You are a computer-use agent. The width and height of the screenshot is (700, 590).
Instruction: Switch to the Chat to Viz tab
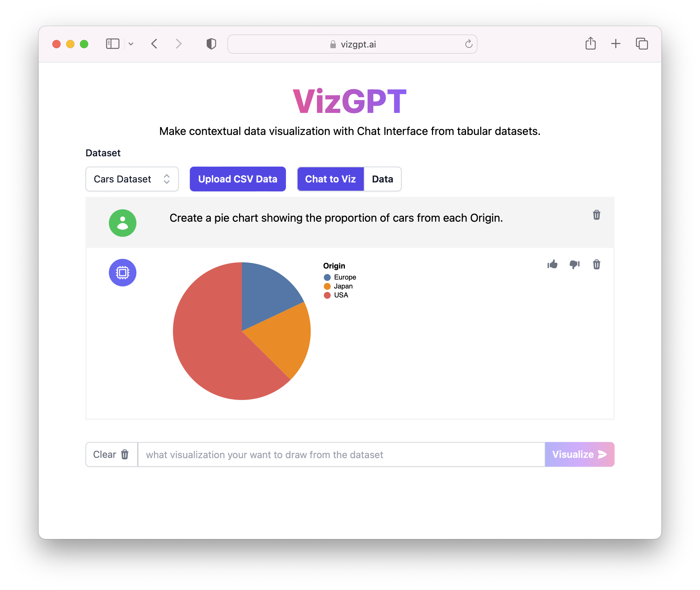point(330,179)
